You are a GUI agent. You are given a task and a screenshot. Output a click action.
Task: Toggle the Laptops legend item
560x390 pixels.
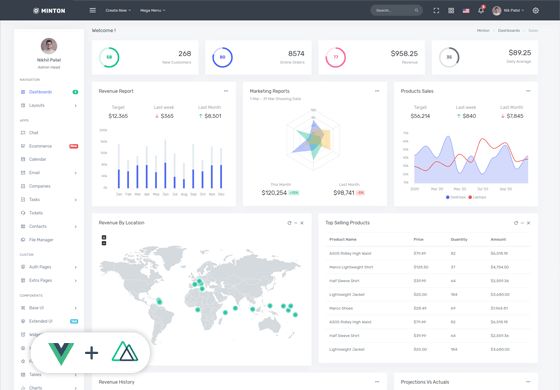[477, 197]
